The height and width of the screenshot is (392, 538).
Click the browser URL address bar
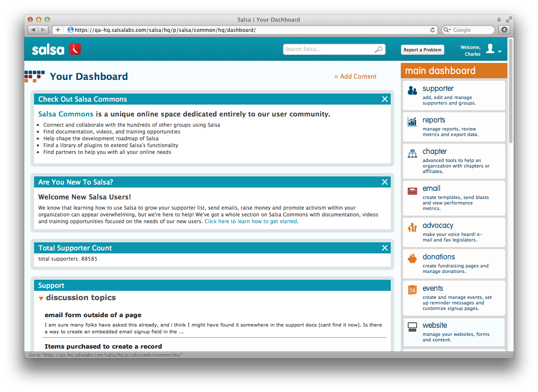tap(251, 30)
